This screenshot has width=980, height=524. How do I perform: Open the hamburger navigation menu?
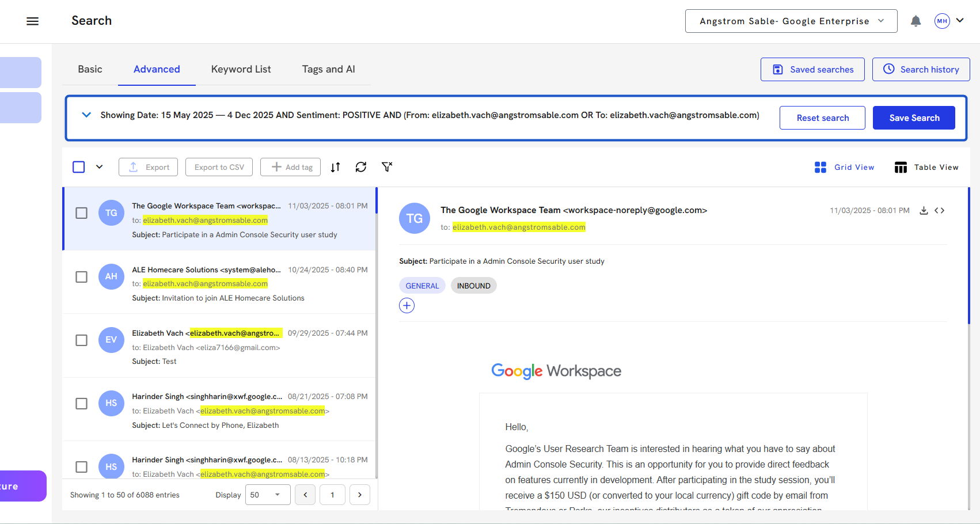tap(33, 21)
